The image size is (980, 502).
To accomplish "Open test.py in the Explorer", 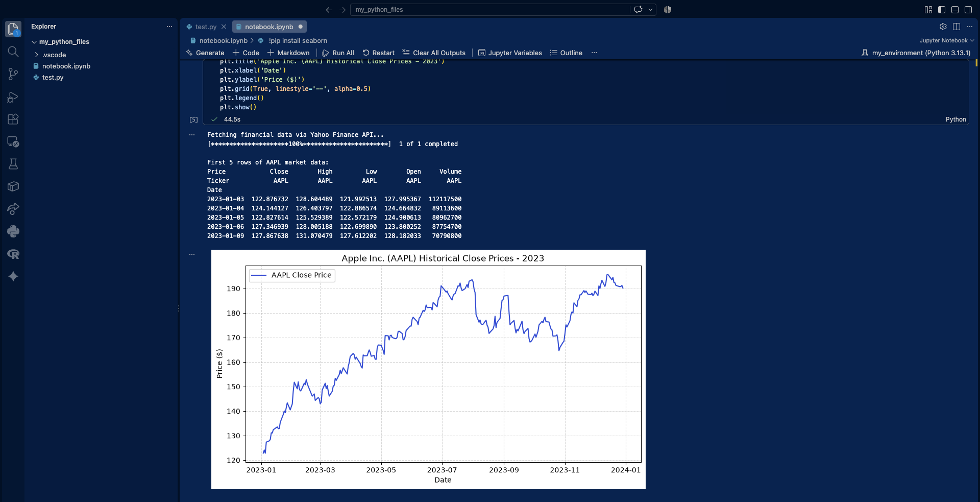I will pos(53,77).
